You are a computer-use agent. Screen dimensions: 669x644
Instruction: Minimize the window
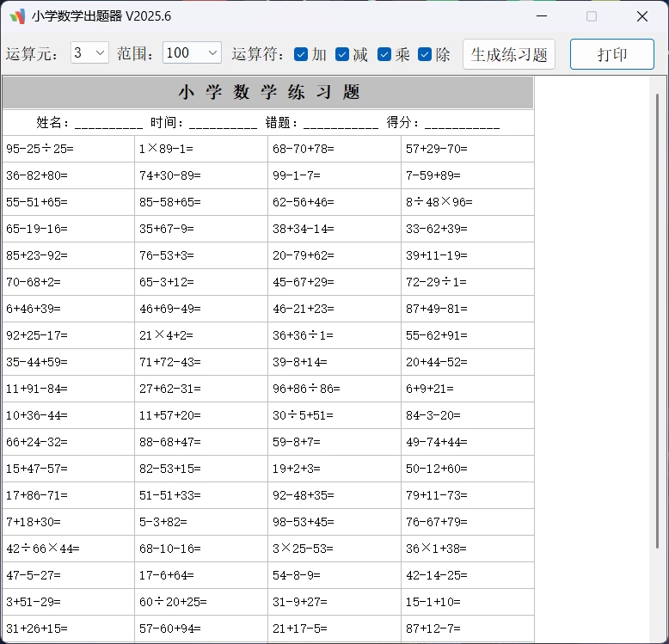click(x=542, y=16)
